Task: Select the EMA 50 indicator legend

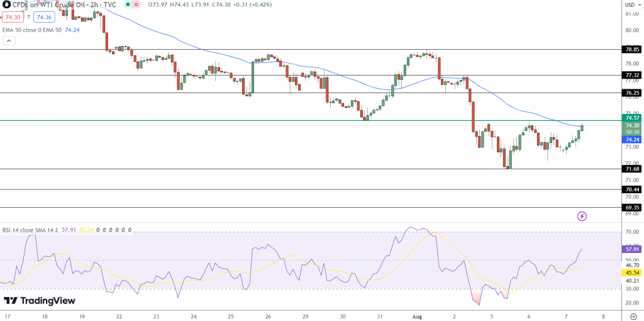Action: 31,30
